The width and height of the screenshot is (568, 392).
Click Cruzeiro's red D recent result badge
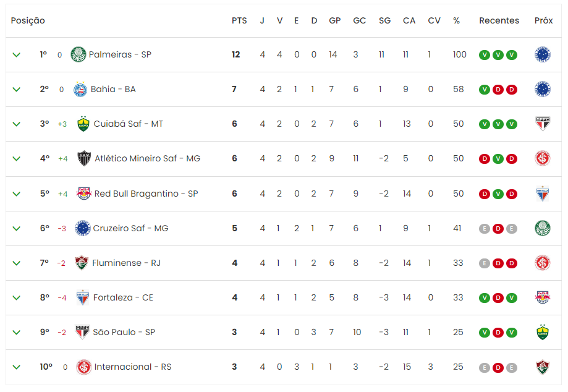[x=498, y=229]
